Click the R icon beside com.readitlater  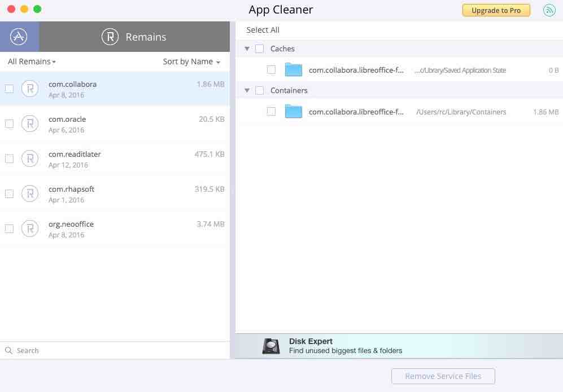(30, 158)
